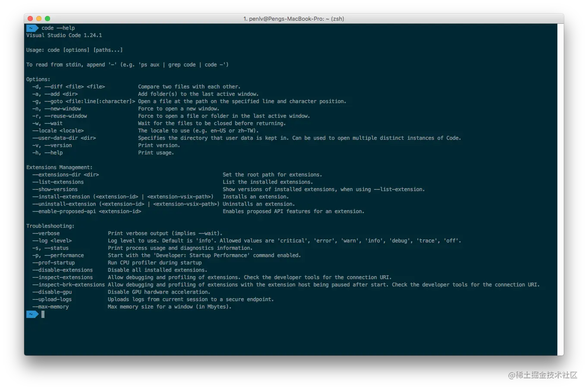Click the 'Extensions Management:' heading

(60, 167)
